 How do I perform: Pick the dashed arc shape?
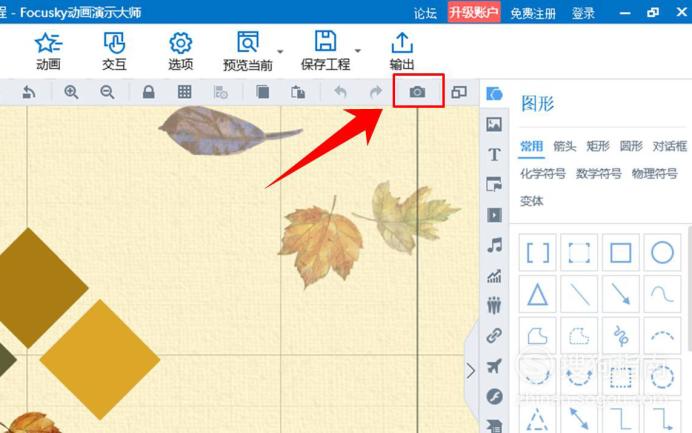662,336
